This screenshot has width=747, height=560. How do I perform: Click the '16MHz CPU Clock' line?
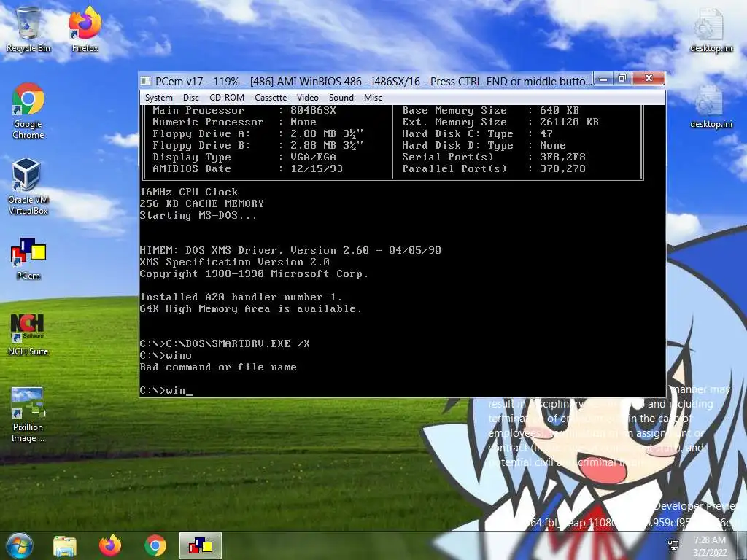point(189,192)
